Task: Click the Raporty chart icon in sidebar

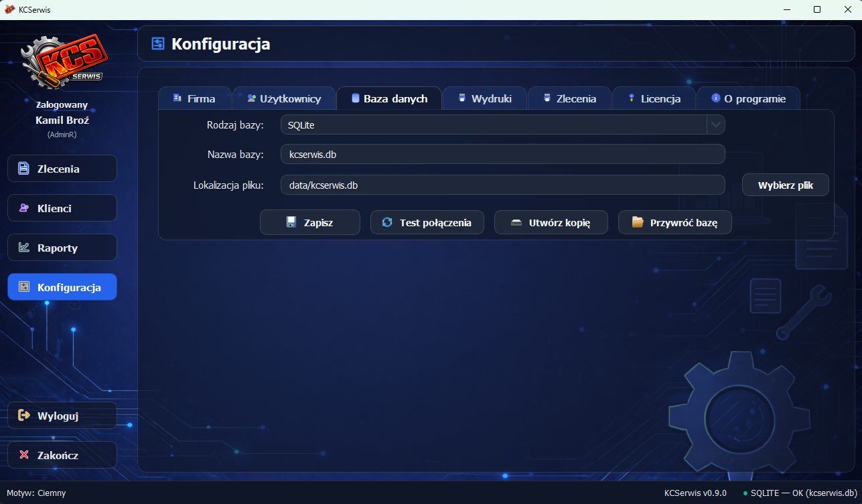Action: 24,248
